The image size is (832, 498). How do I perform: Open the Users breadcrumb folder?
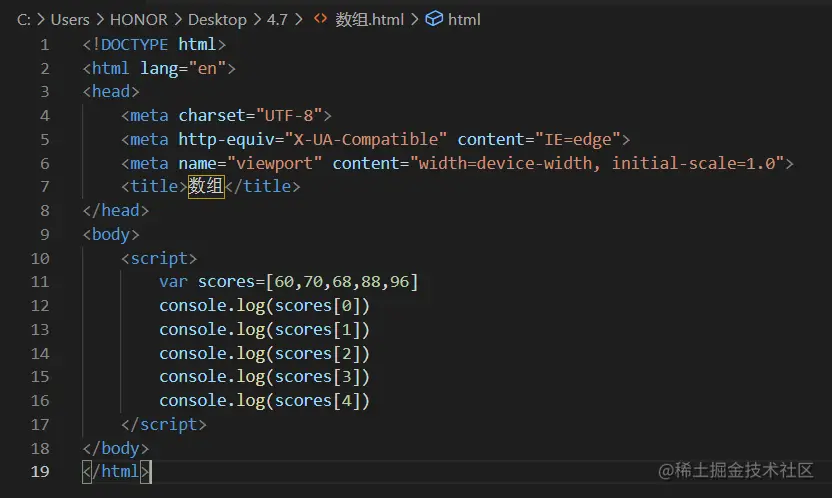(x=69, y=19)
